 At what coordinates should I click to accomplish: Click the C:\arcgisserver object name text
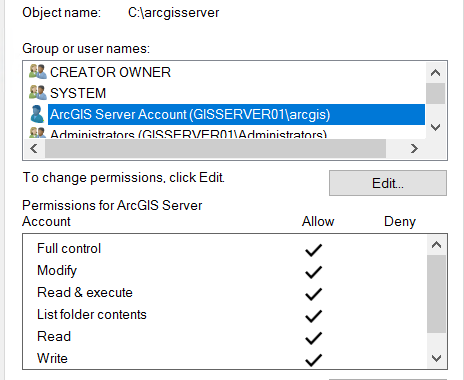pyautogui.click(x=174, y=13)
